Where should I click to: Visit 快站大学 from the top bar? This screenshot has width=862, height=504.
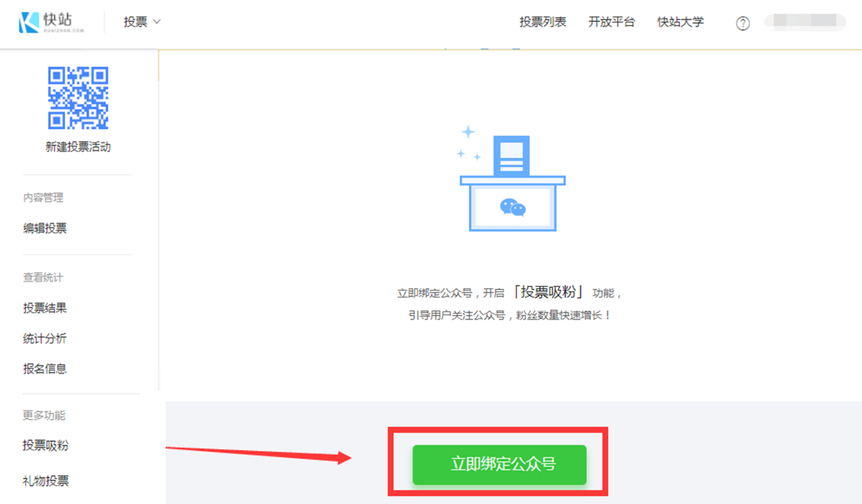680,22
